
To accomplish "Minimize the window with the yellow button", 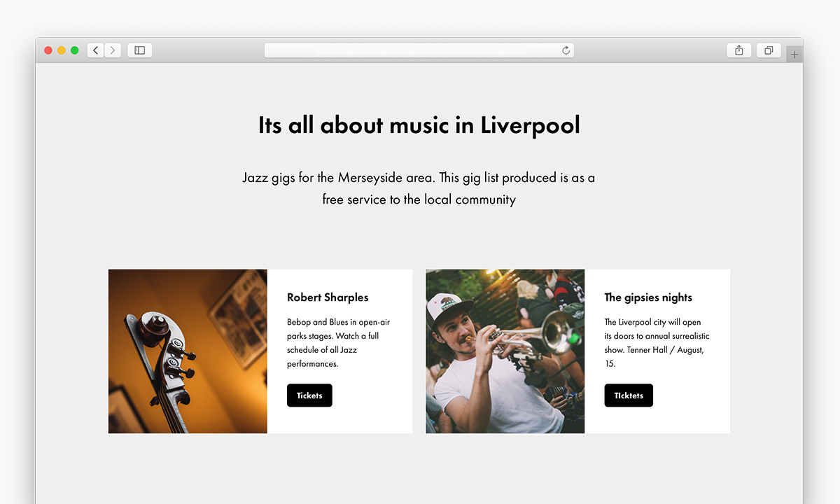I will (62, 50).
